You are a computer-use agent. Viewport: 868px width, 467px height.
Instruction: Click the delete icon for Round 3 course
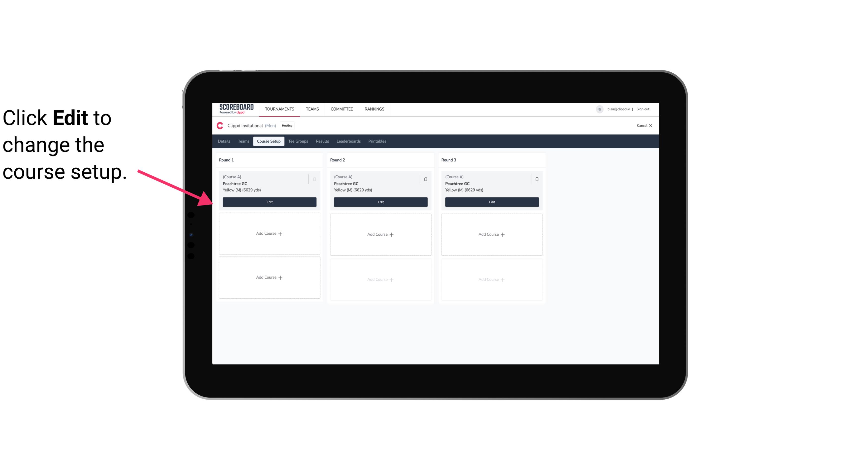(537, 178)
